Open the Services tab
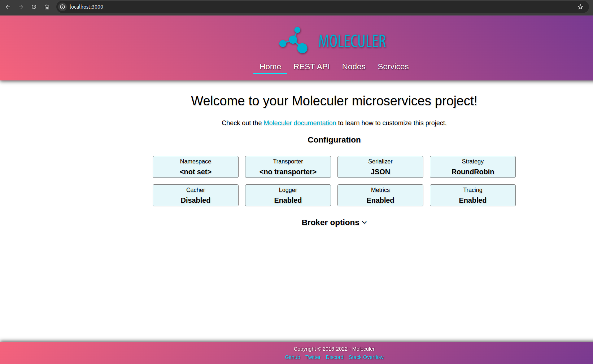 pos(393,67)
